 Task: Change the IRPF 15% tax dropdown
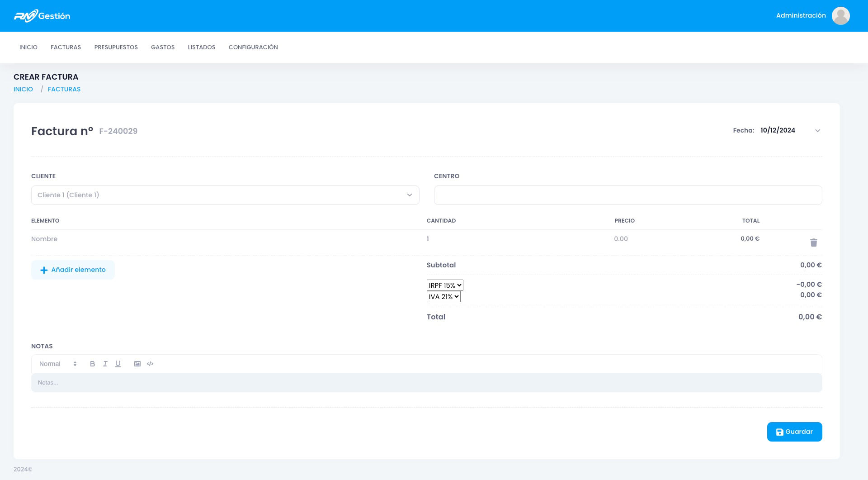coord(445,285)
